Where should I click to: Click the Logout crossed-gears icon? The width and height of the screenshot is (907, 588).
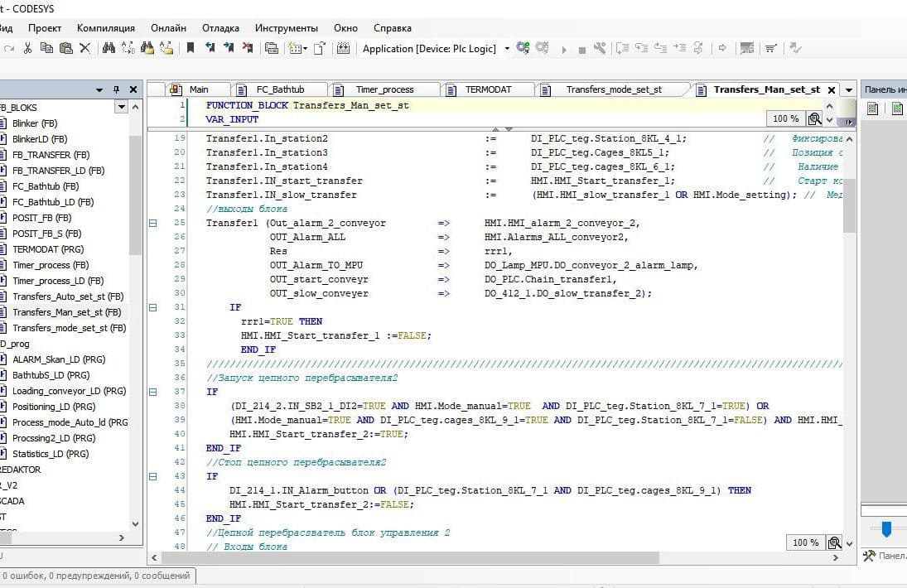click(542, 48)
